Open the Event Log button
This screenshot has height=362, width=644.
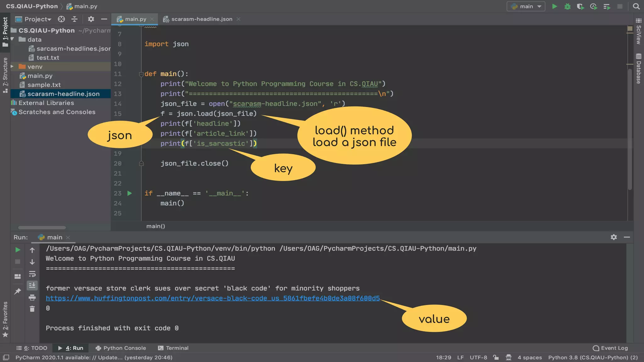(x=610, y=348)
